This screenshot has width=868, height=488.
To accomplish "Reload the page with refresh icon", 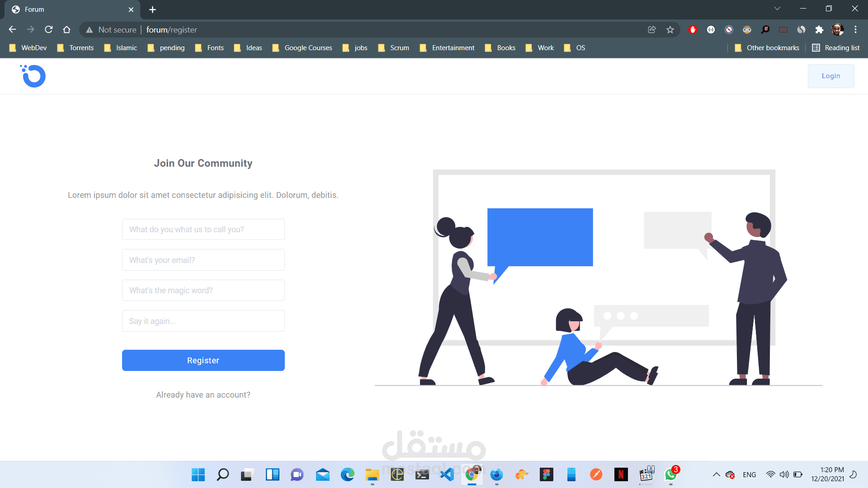I will point(49,30).
